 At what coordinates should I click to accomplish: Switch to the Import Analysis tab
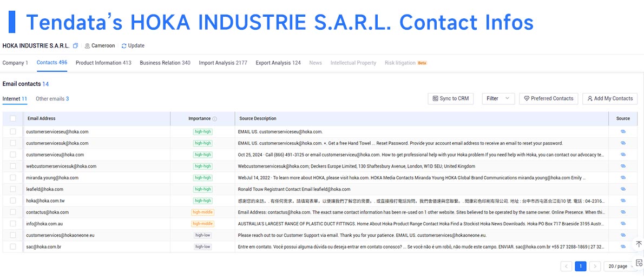point(223,63)
